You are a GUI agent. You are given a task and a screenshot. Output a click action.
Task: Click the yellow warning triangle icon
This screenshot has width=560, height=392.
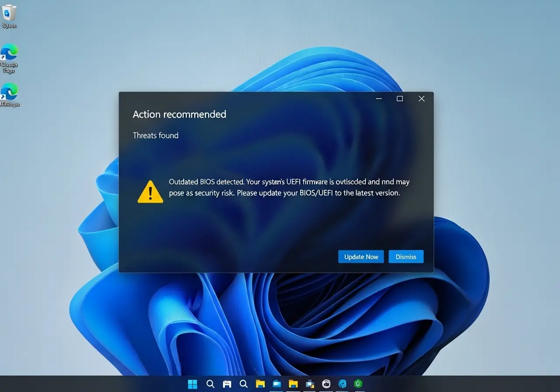(x=150, y=192)
